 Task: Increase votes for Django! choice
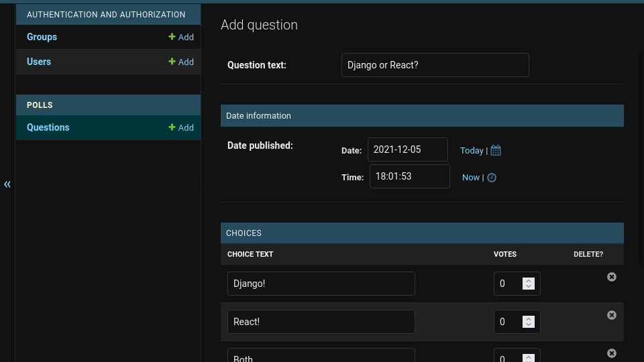point(529,280)
